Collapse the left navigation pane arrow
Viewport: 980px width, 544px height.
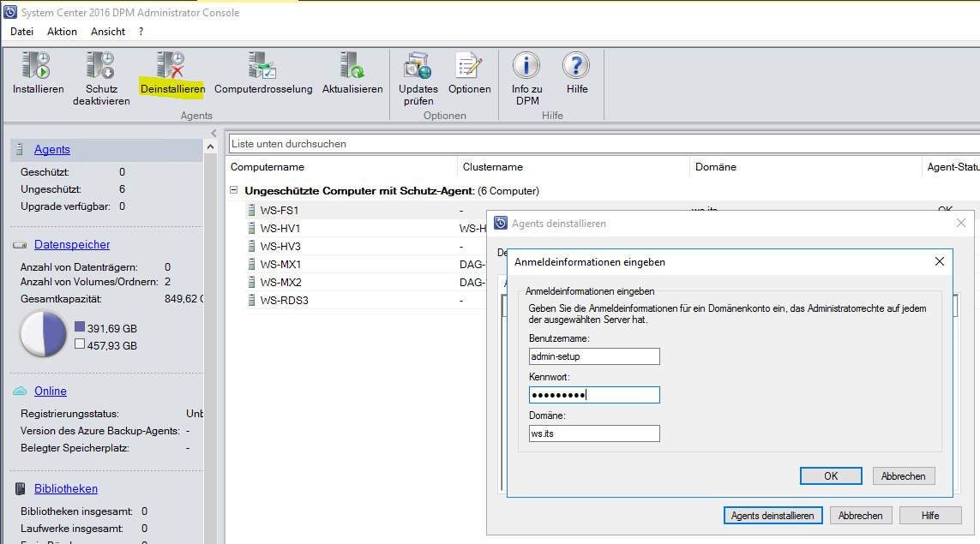pyautogui.click(x=213, y=133)
